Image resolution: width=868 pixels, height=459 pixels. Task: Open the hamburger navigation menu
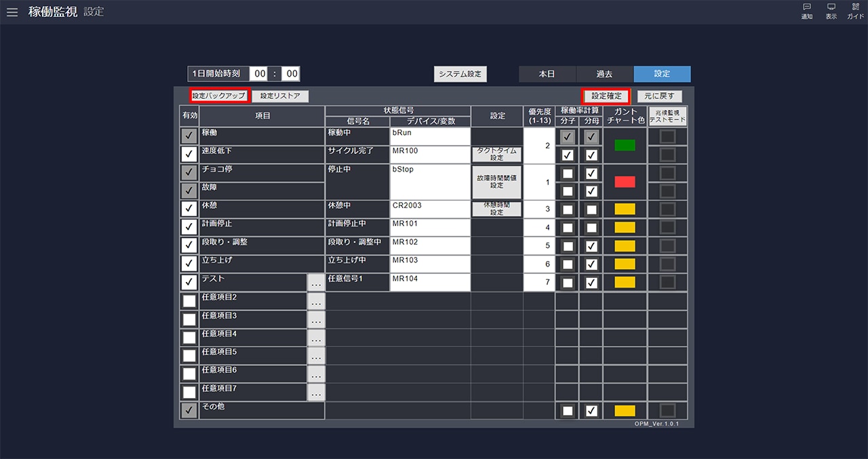[x=12, y=12]
